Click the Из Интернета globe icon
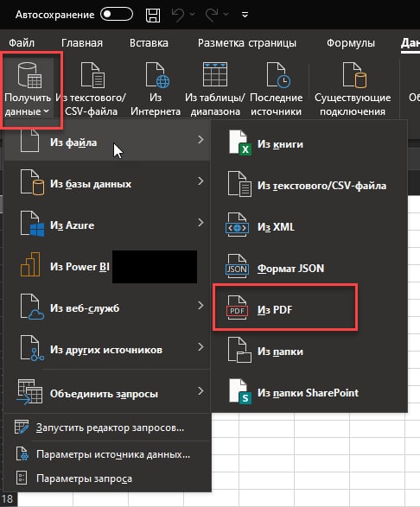420x507 pixels. 157,75
